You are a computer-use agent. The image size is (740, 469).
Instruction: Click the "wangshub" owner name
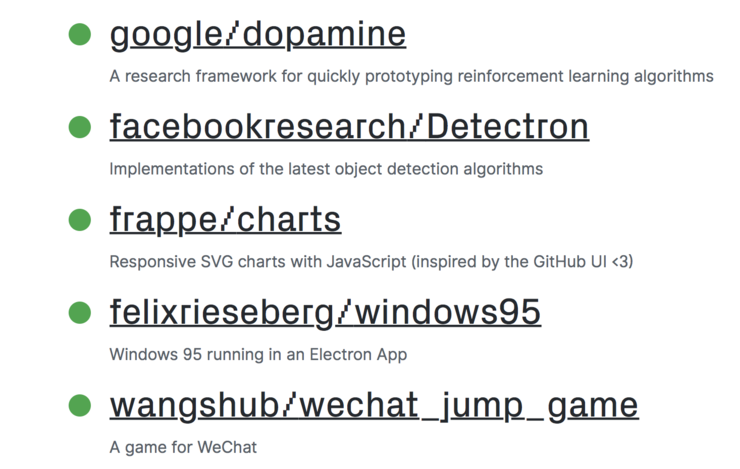(x=195, y=405)
